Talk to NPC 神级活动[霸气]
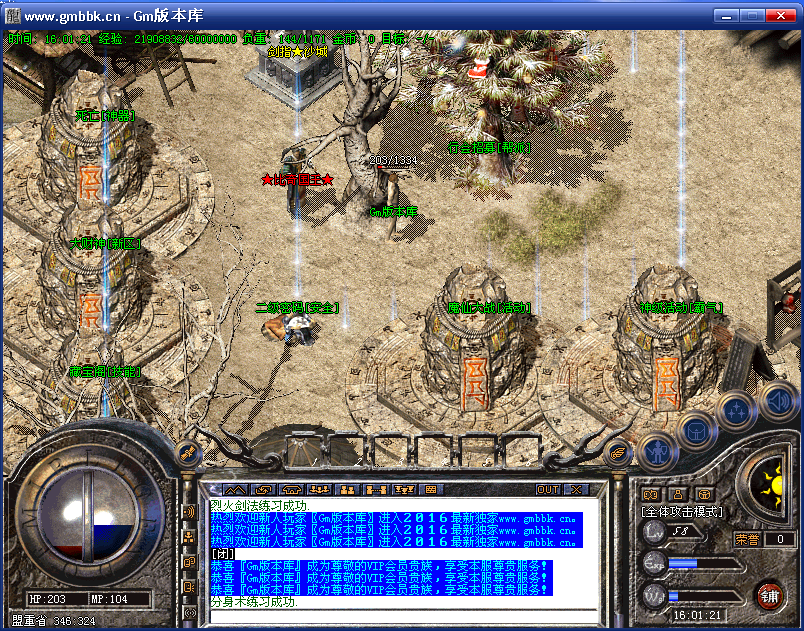The height and width of the screenshot is (631, 804). tap(681, 308)
